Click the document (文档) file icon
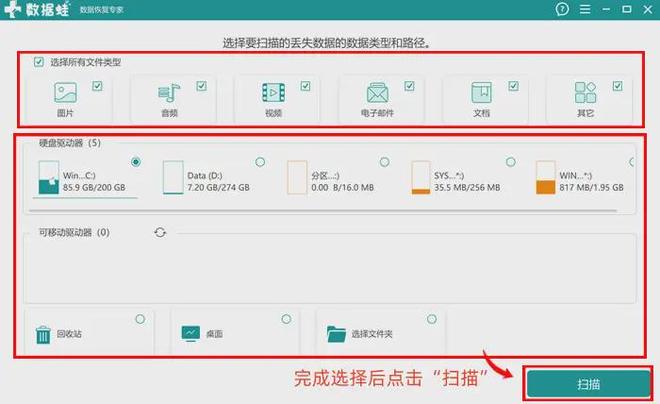660x404 pixels. (x=481, y=94)
